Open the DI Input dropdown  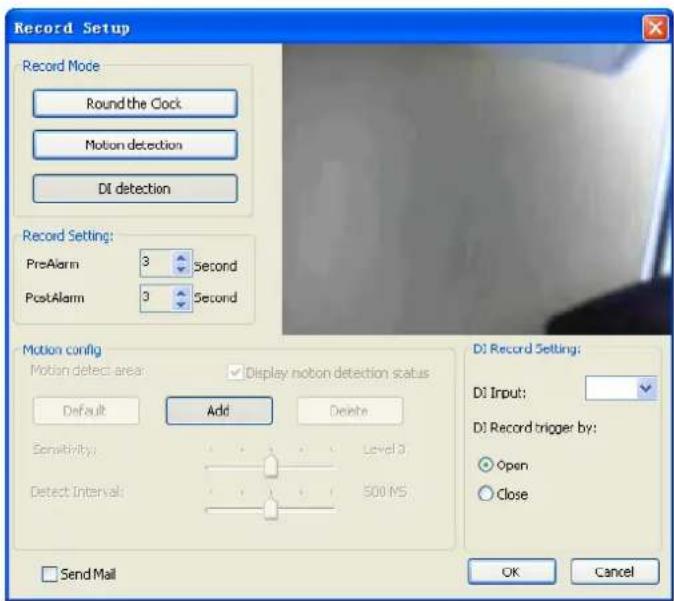646,389
